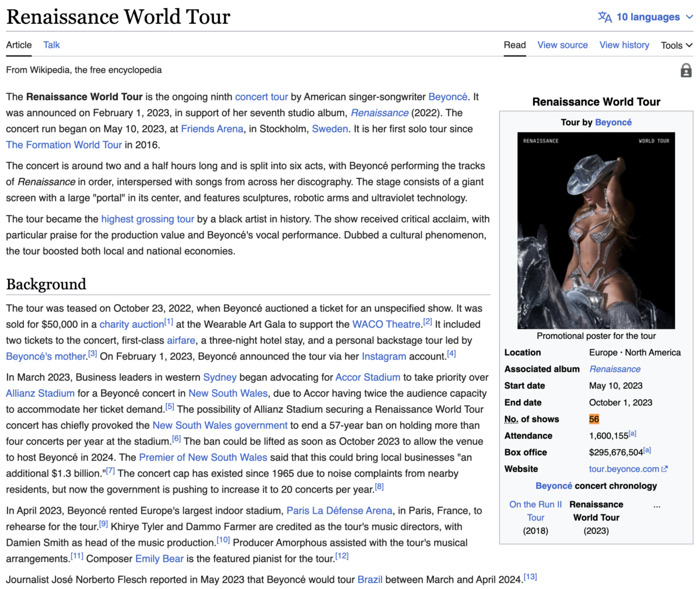Screen dimensions: 700x589
Task: Open The Formation World Tour link
Action: tap(64, 145)
